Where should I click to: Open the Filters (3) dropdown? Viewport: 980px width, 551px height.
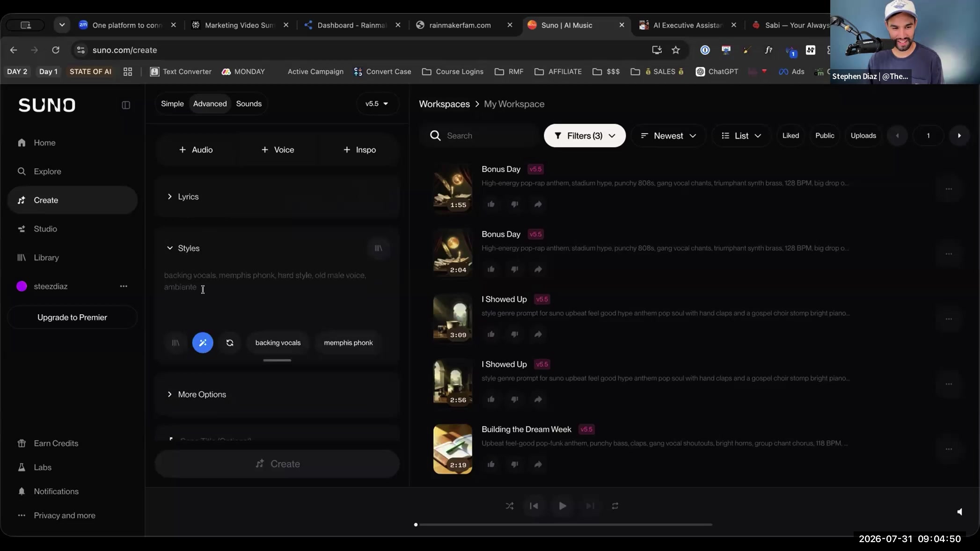pyautogui.click(x=585, y=136)
